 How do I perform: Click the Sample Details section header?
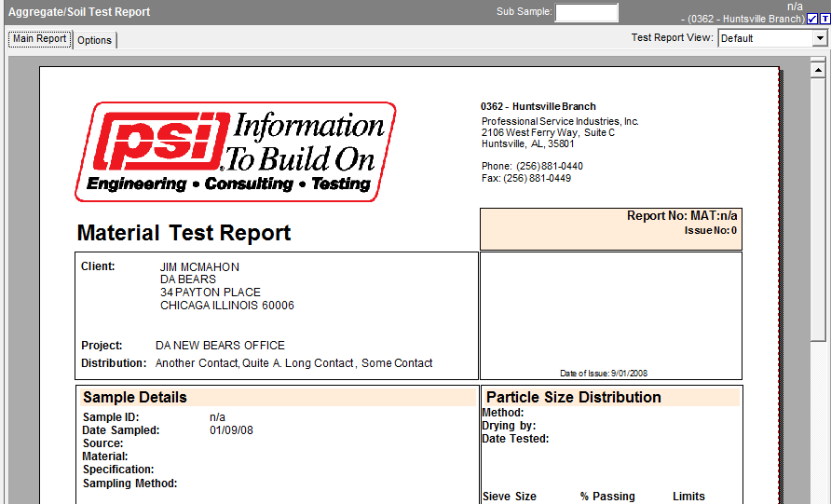click(x=135, y=397)
